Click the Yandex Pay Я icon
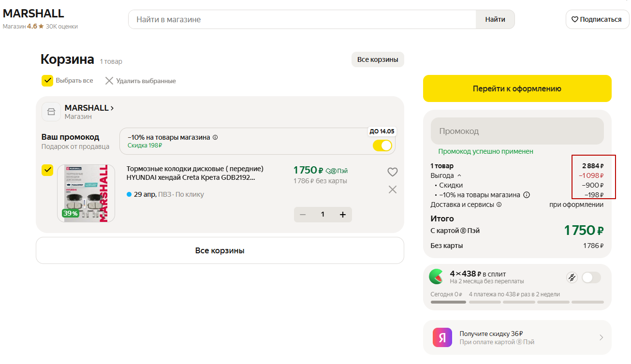Screen dimensions: 631x364 point(442,338)
